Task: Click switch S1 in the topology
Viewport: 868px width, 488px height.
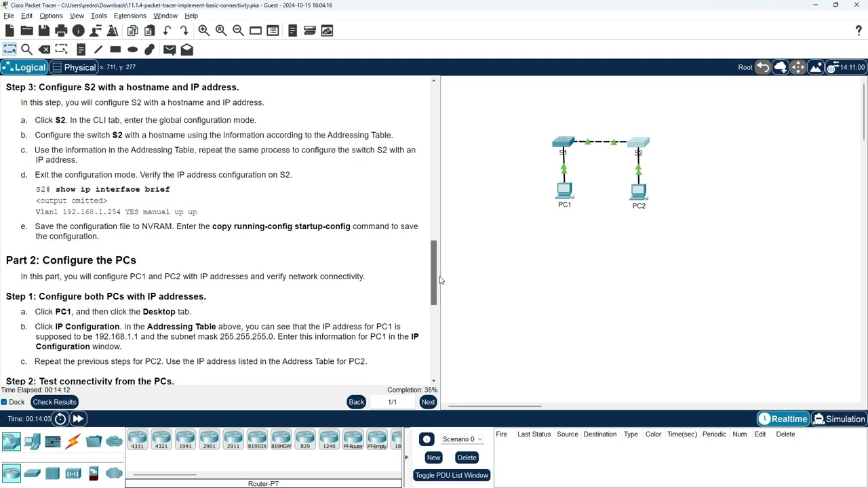Action: click(563, 142)
